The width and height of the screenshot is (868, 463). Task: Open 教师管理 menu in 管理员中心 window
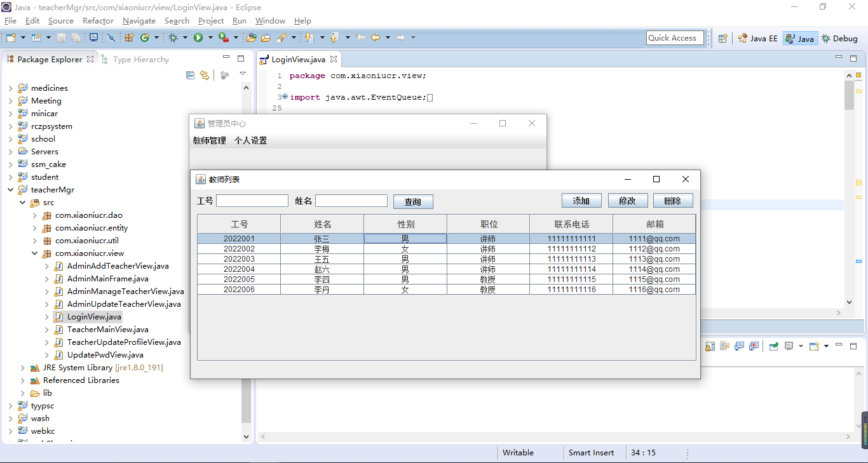click(x=210, y=141)
